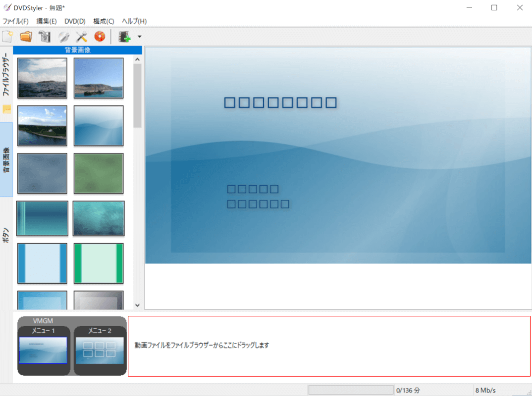Click the New project toolbar icon
532x396 pixels.
[x=7, y=37]
